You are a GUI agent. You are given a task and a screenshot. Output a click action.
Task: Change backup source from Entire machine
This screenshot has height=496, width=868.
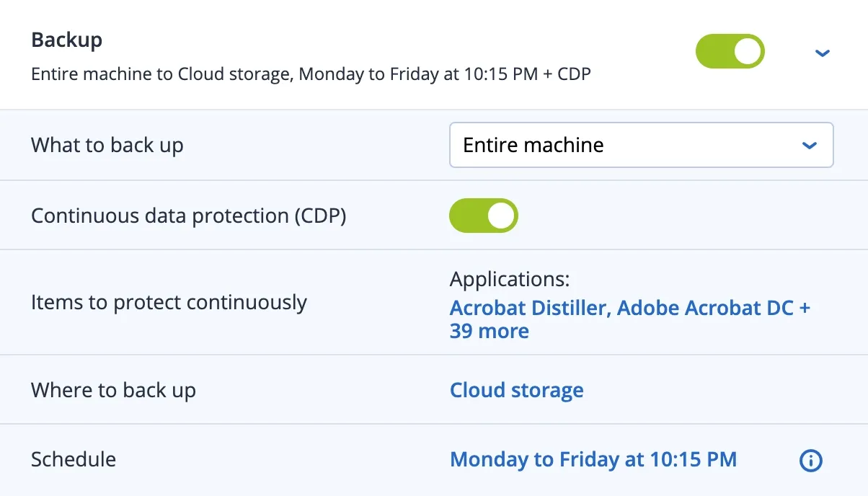point(641,145)
